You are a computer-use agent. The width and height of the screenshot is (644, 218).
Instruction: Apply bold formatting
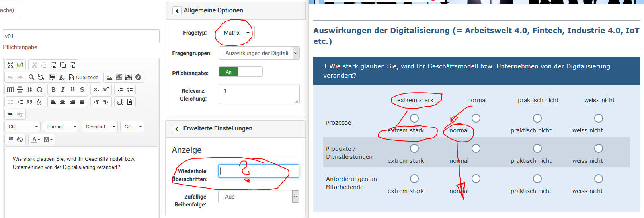point(53,90)
